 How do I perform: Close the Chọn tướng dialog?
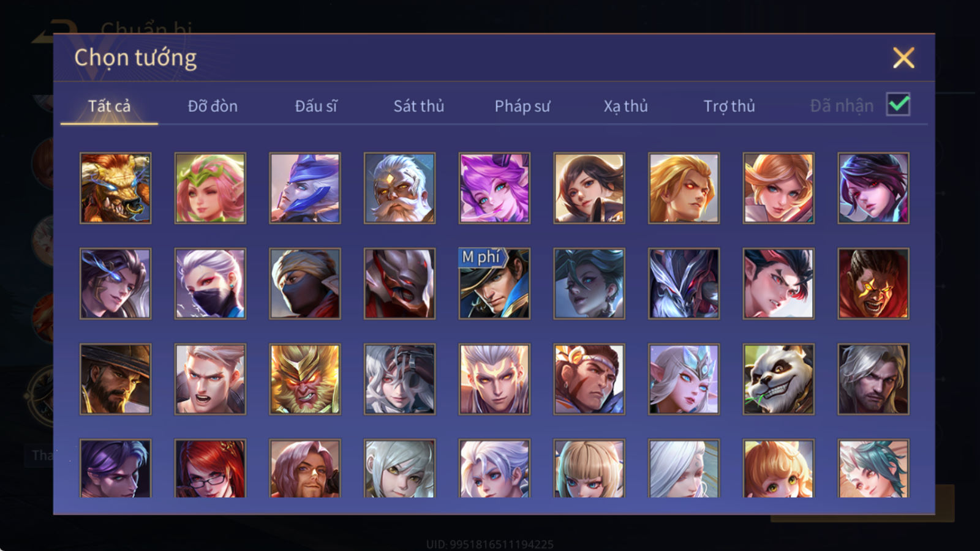click(x=903, y=58)
